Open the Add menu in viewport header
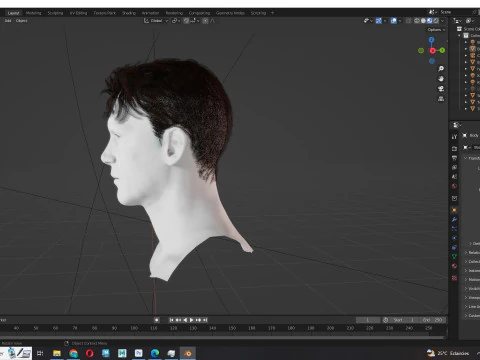Image resolution: width=480 pixels, height=360 pixels. (x=8, y=21)
